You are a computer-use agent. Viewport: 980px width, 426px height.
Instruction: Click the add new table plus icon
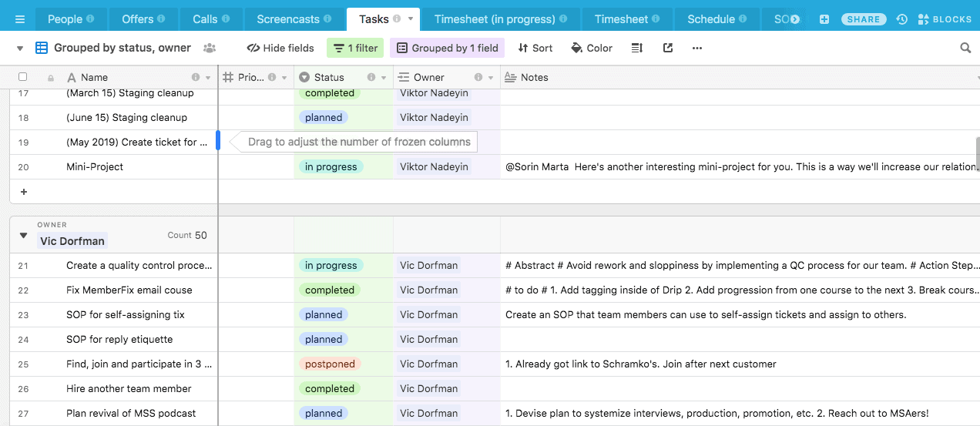[824, 19]
